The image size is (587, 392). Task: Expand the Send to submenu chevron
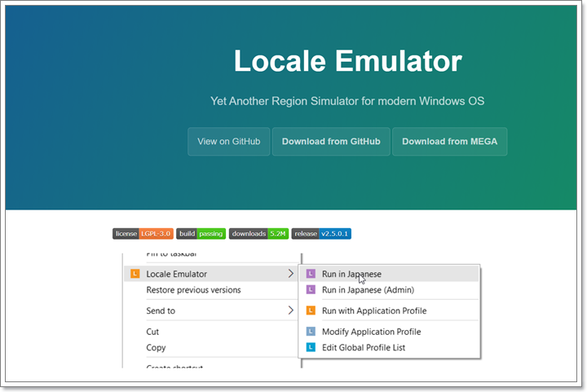point(291,310)
